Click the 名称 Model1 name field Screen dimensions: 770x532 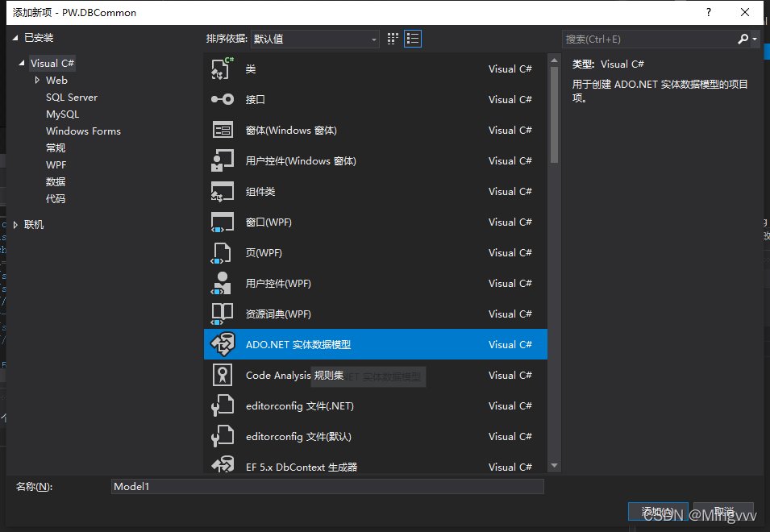coord(327,486)
